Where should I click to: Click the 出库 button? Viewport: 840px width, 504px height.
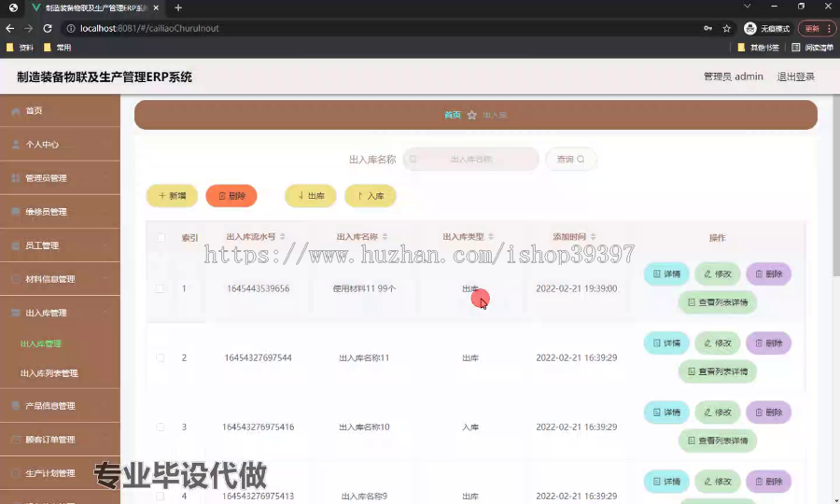point(311,196)
